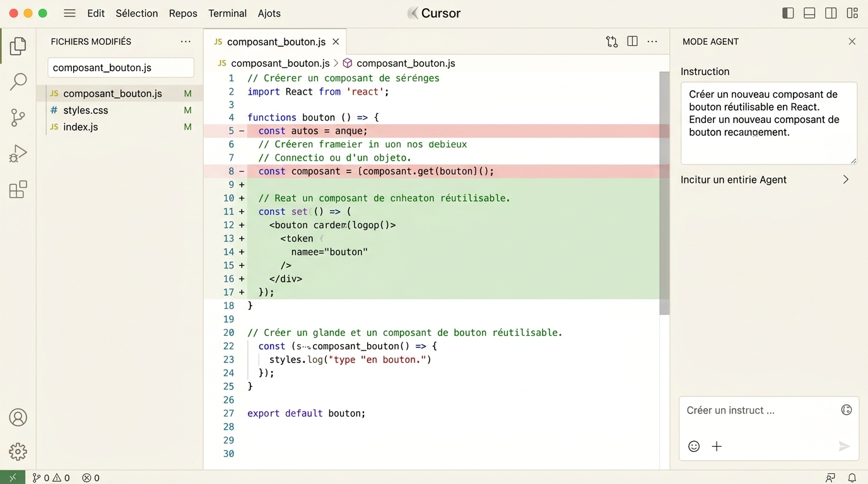The image size is (868, 484).
Task: Open Fichiers Modifiés panel ellipsis menu
Action: 185,42
